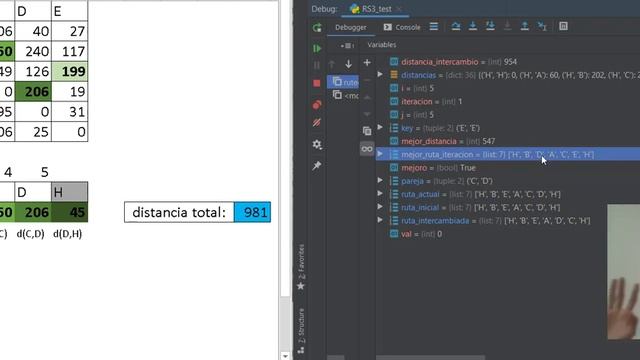Click the duplicate watch copy icon
Viewport: 640px width, 360px height.
pyautogui.click(x=367, y=131)
